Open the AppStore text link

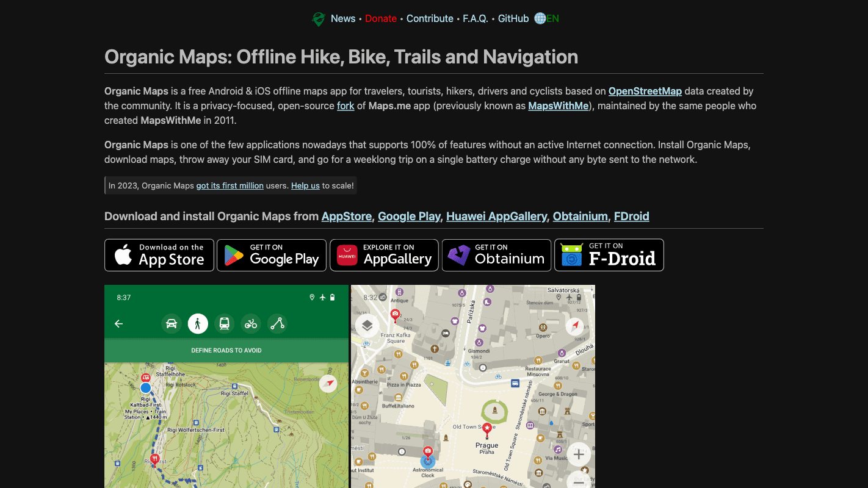[347, 216]
